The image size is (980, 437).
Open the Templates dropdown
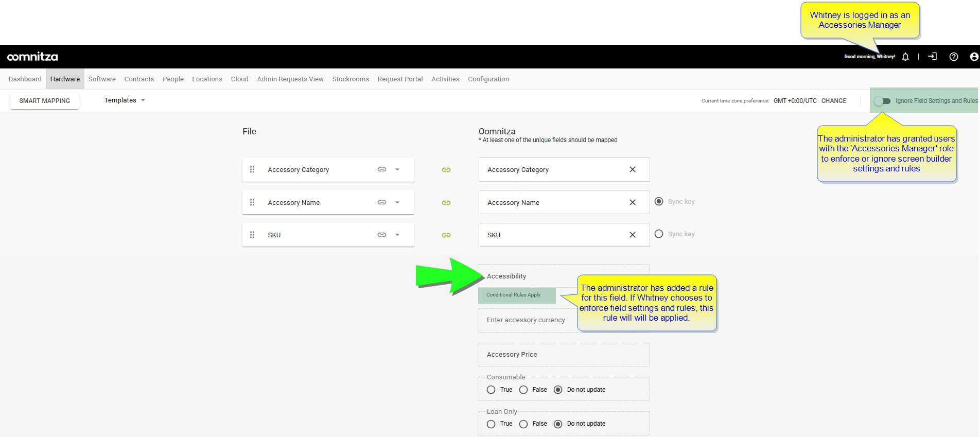pos(125,100)
